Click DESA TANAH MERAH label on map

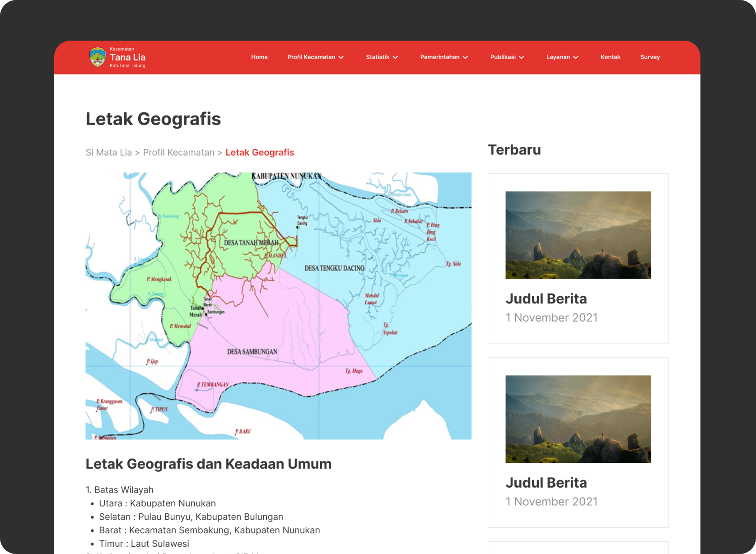tap(252, 243)
